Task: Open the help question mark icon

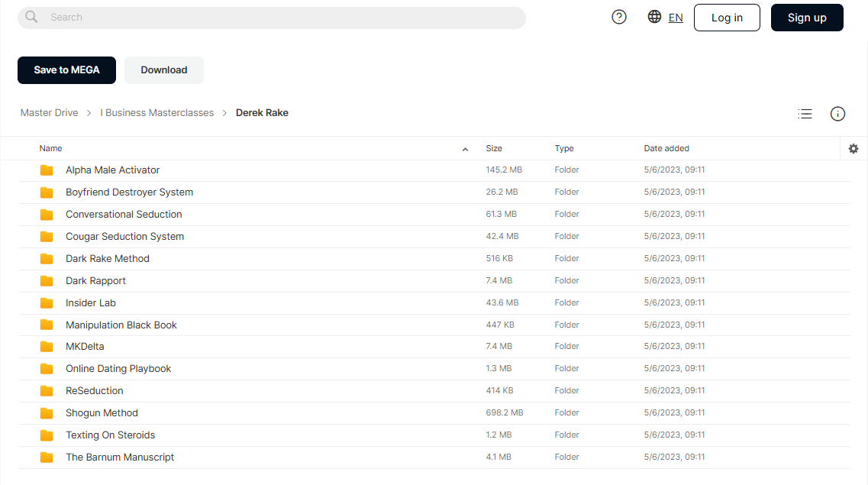Action: [619, 17]
